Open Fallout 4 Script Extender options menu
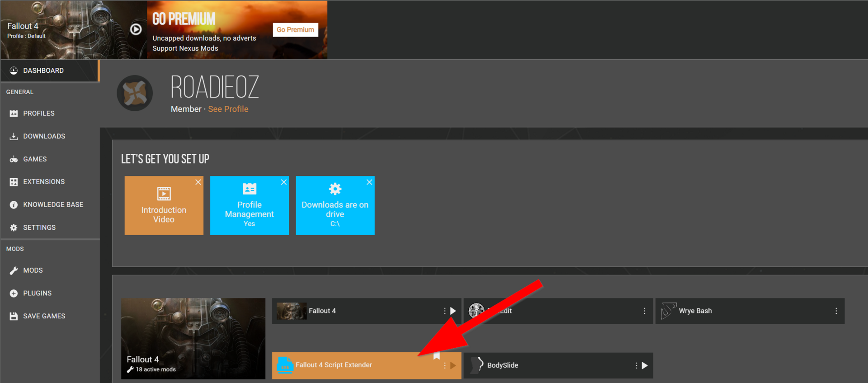The image size is (868, 383). 445,365
